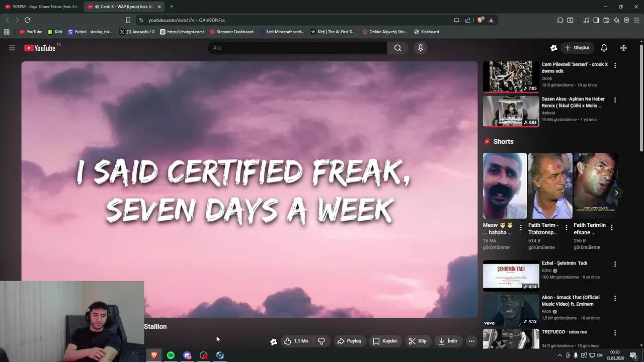Open the Brave playlist music note icon
The width and height of the screenshot is (644, 362).
click(586, 20)
